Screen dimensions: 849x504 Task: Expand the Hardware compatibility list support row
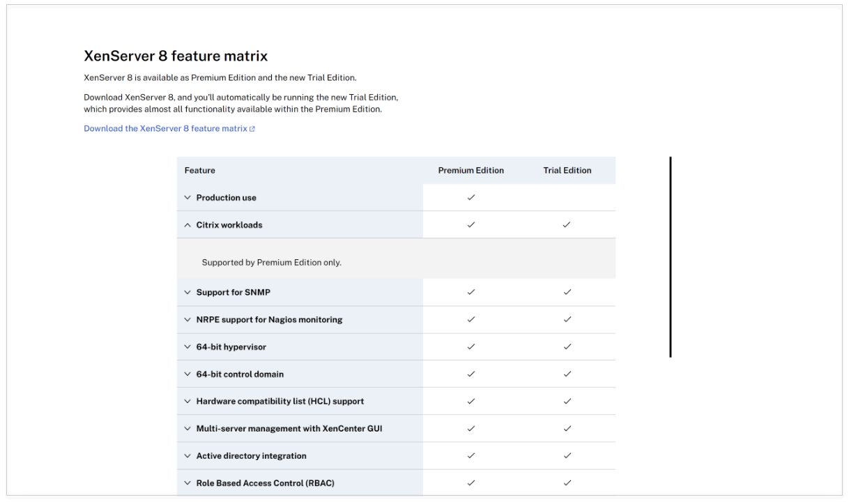187,401
